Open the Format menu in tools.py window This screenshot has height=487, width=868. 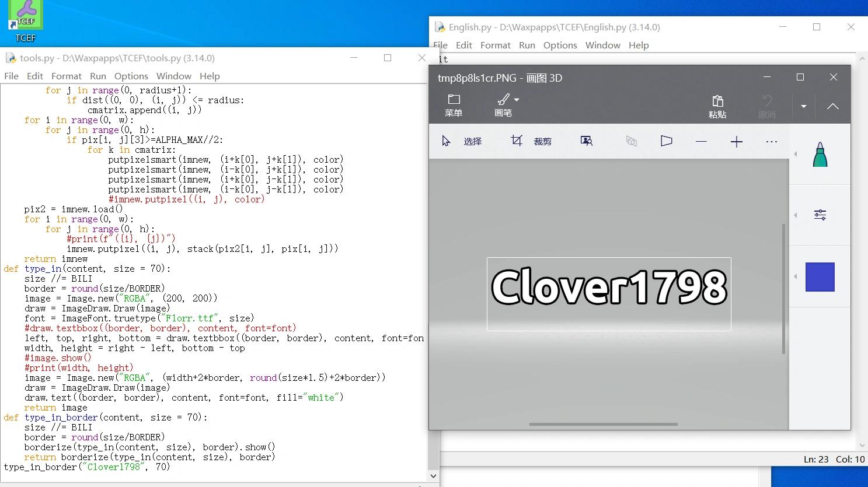point(66,76)
